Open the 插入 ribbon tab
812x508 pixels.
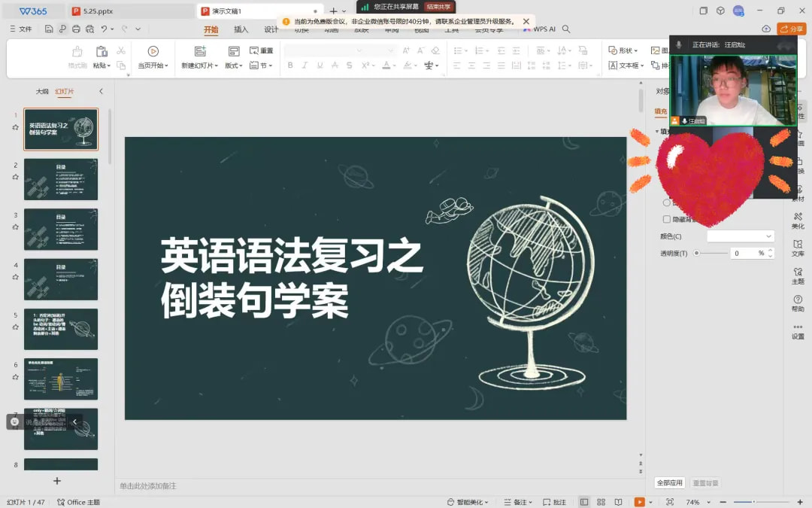[241, 29]
